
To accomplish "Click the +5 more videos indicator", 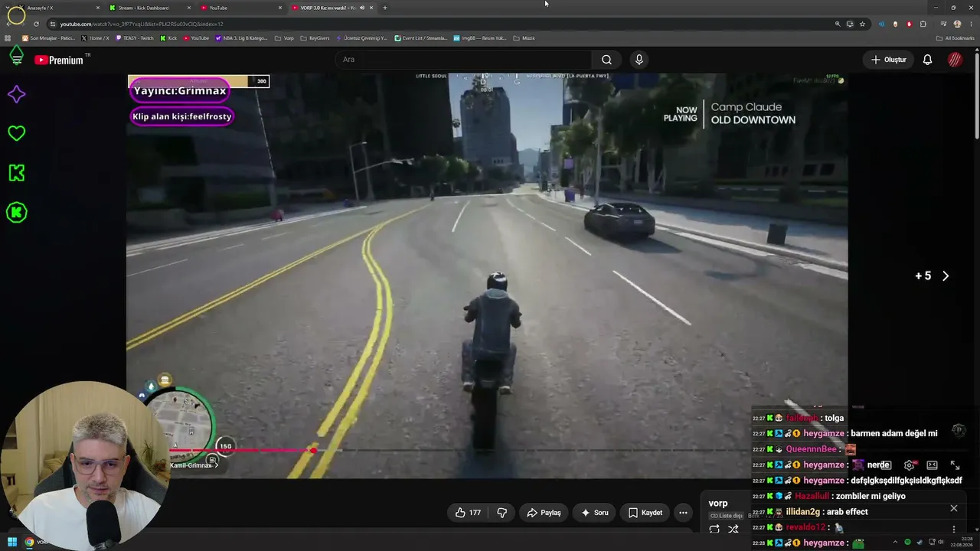I will (923, 276).
